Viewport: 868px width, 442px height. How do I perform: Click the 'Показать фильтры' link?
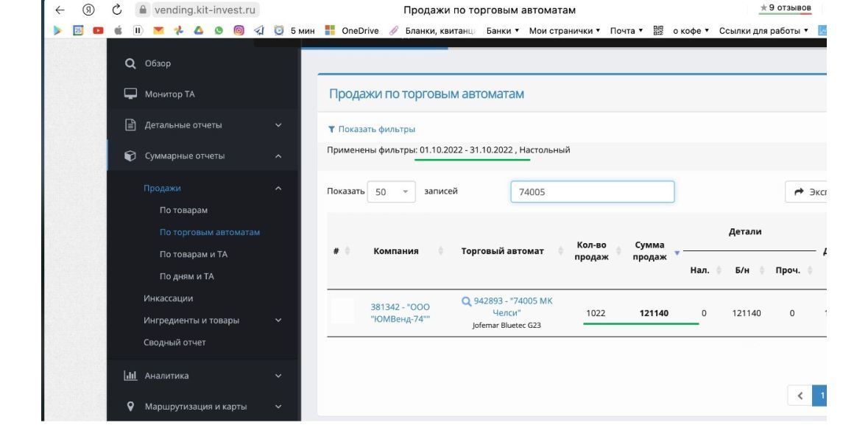376,129
